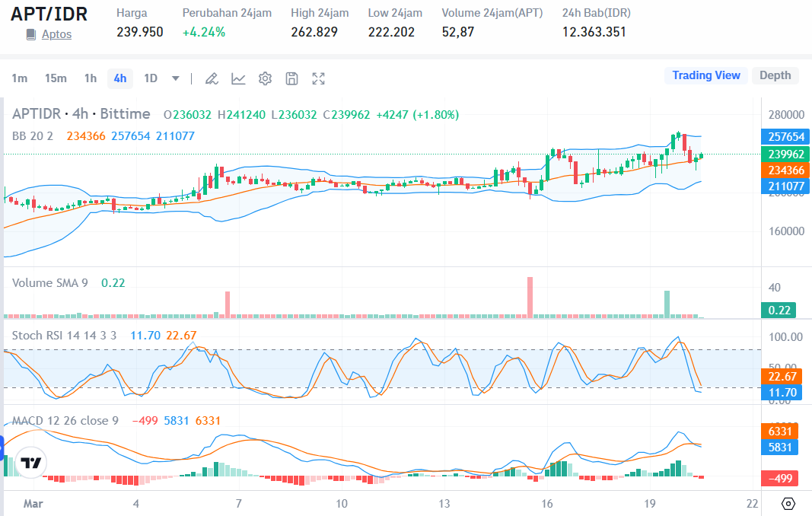This screenshot has height=516, width=812.
Task: Toggle fullscreen chart mode icon
Action: coord(318,78)
